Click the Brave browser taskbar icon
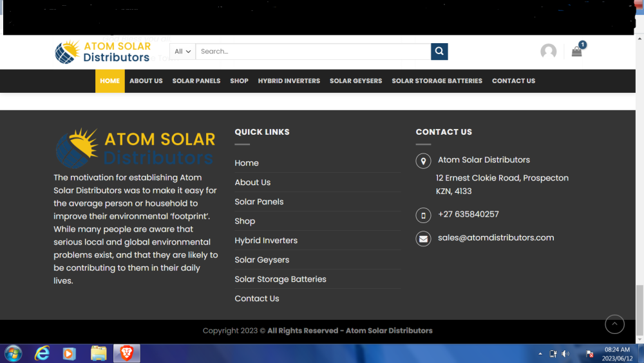The height and width of the screenshot is (363, 644). click(126, 353)
